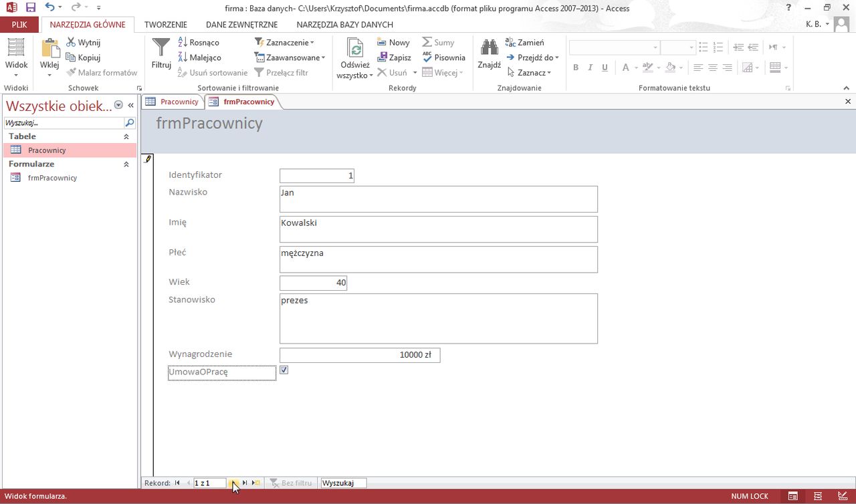Switch to frmPracownicy document tab
856x504 pixels.
(242, 102)
